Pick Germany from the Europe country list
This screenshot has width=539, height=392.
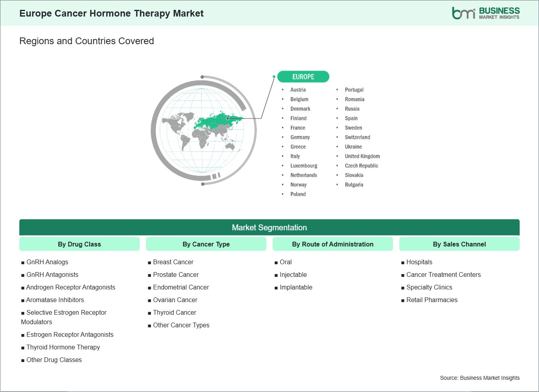coord(300,137)
